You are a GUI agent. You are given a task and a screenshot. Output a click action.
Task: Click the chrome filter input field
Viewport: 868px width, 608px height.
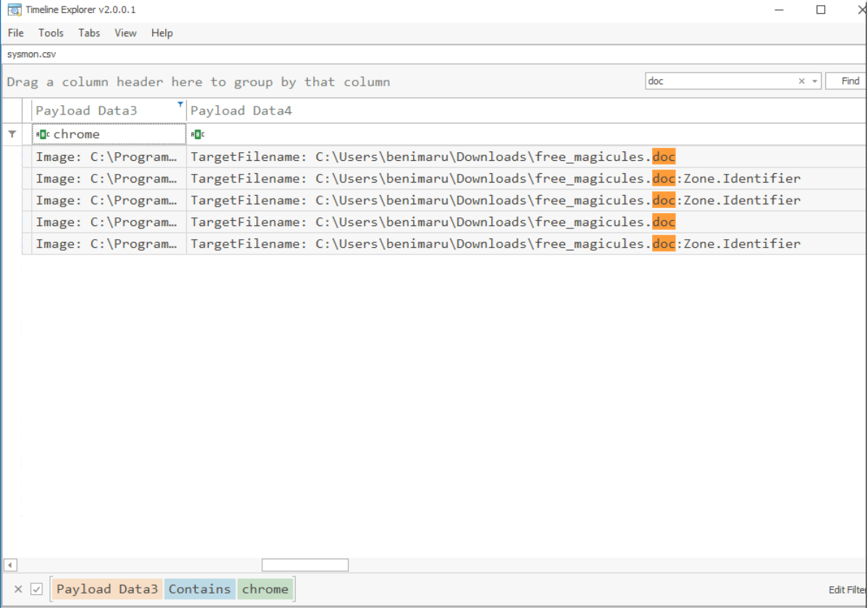click(116, 134)
